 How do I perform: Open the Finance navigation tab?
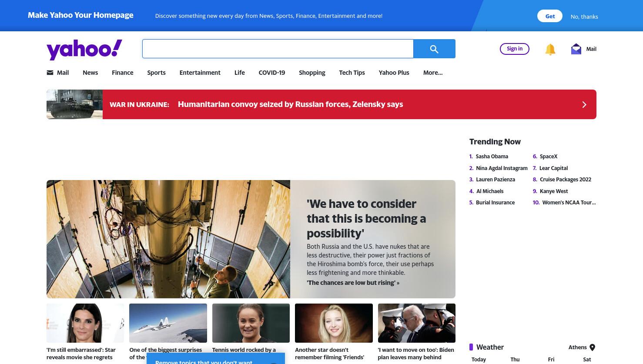pyautogui.click(x=123, y=73)
